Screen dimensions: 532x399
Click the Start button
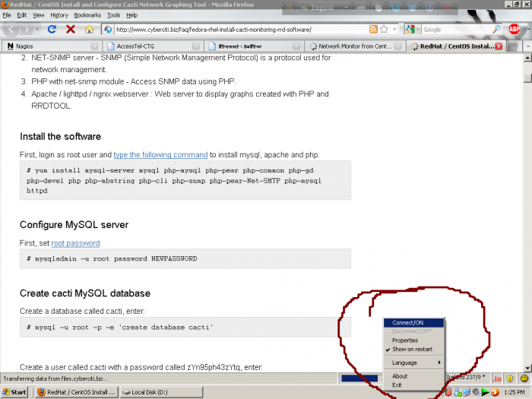tap(14, 392)
